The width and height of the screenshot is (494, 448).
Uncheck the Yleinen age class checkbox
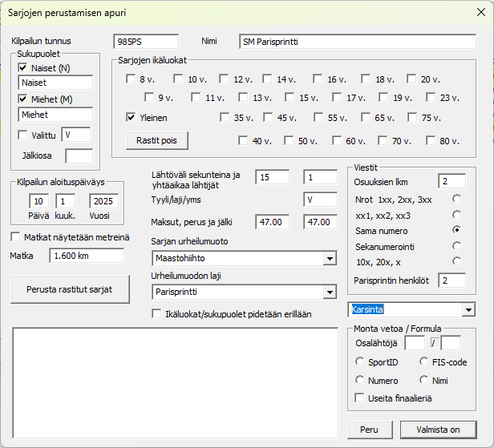point(132,118)
